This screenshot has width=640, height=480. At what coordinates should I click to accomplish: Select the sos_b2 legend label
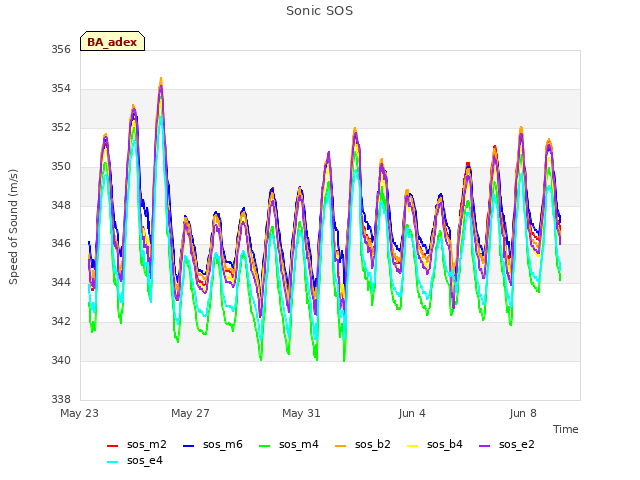373,444
